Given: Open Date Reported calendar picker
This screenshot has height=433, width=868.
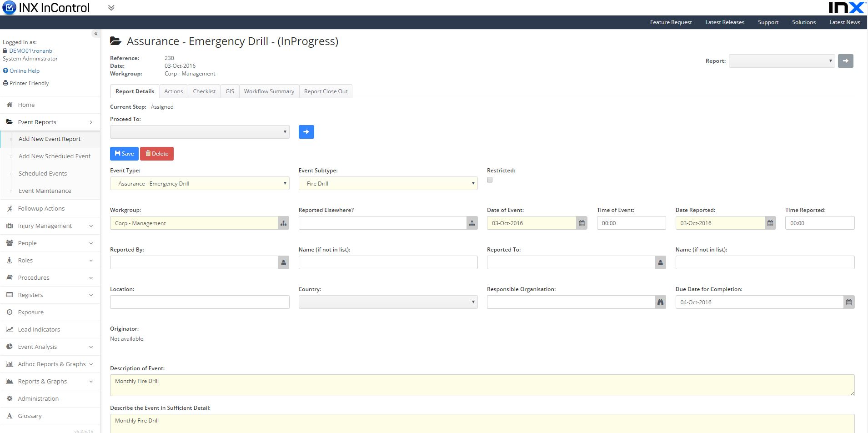Looking at the screenshot, I should [x=770, y=223].
